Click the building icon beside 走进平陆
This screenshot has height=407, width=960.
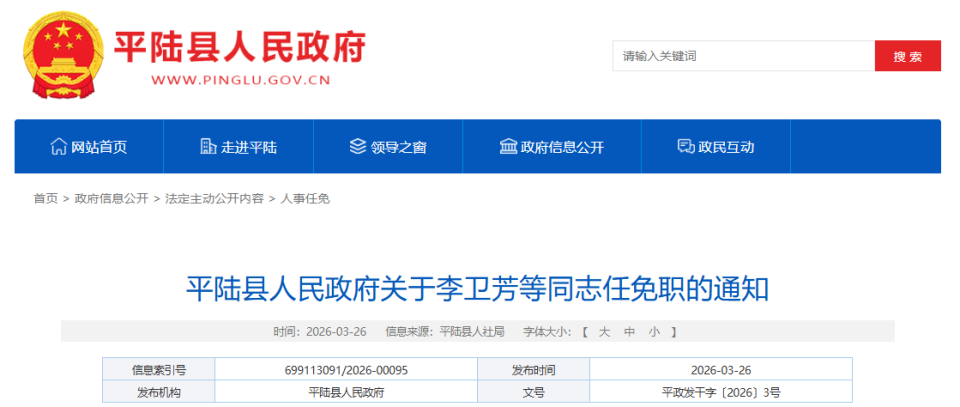point(209,147)
